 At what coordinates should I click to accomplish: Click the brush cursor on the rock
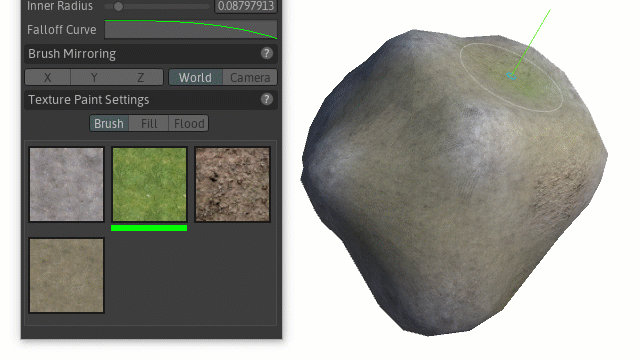[511, 76]
